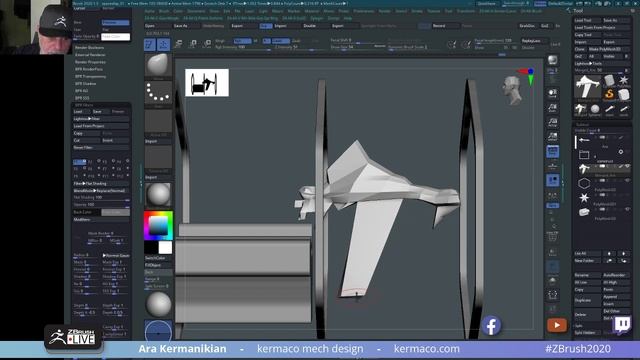The image size is (640, 360).
Task: Click the Facebook icon
Action: (491, 326)
